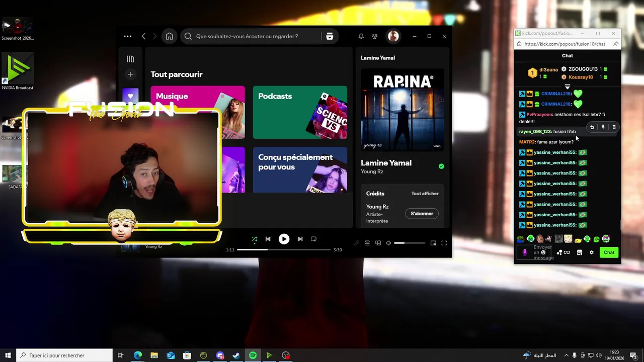Mute the Spotify volume speaker icon
644x362 pixels.
(388, 243)
